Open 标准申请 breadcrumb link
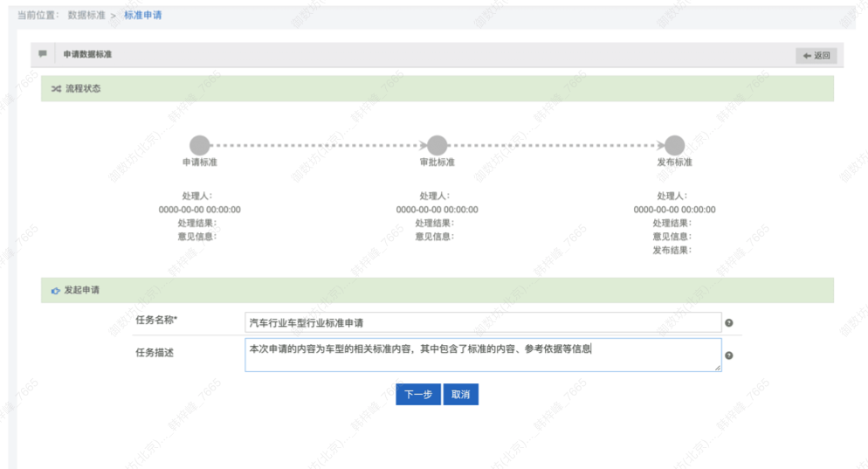This screenshot has width=868, height=469. (x=142, y=16)
